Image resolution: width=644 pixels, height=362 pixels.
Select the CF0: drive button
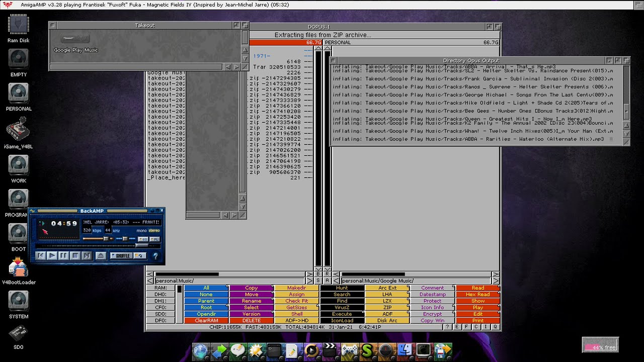pyautogui.click(x=160, y=308)
